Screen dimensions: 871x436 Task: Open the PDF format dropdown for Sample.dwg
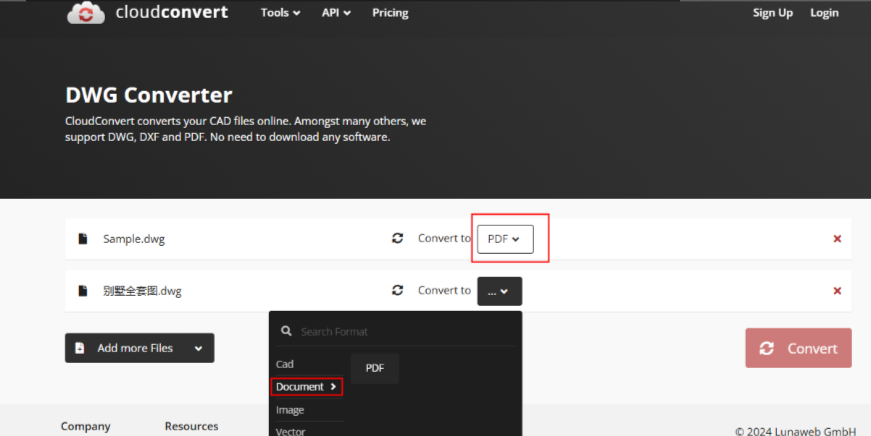coord(505,239)
